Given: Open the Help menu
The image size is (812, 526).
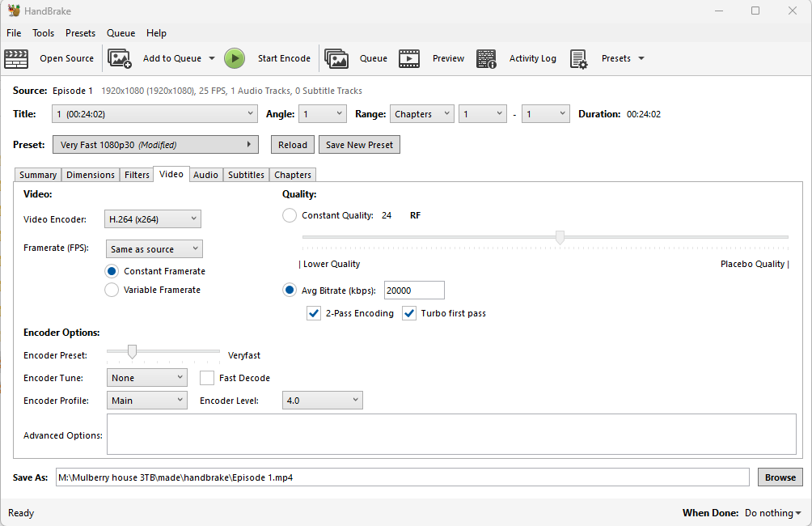Looking at the screenshot, I should 156,32.
